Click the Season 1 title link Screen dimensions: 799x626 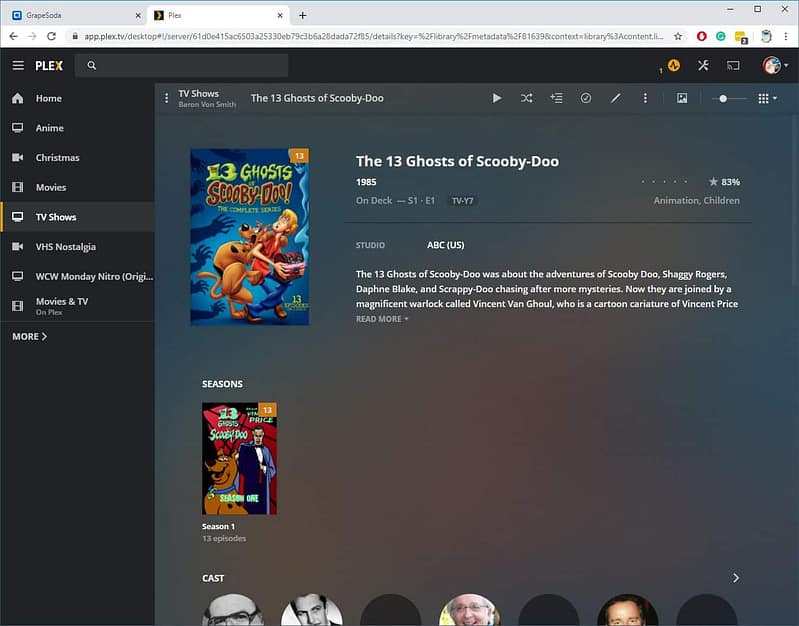(x=219, y=527)
